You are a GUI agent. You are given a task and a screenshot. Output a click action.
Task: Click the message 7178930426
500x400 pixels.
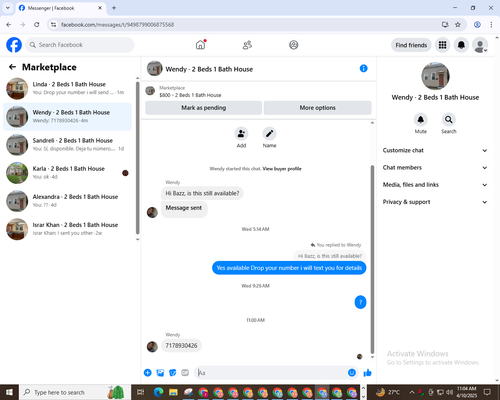pos(181,346)
